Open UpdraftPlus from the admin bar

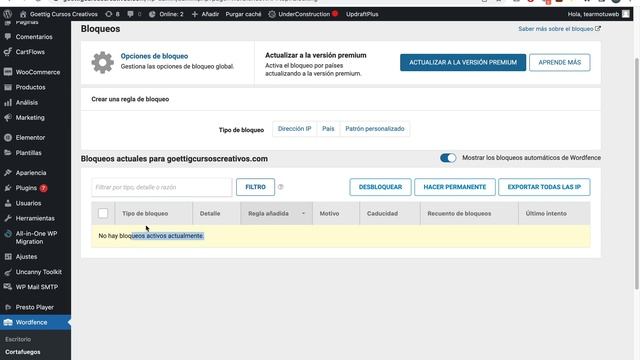[x=362, y=14]
